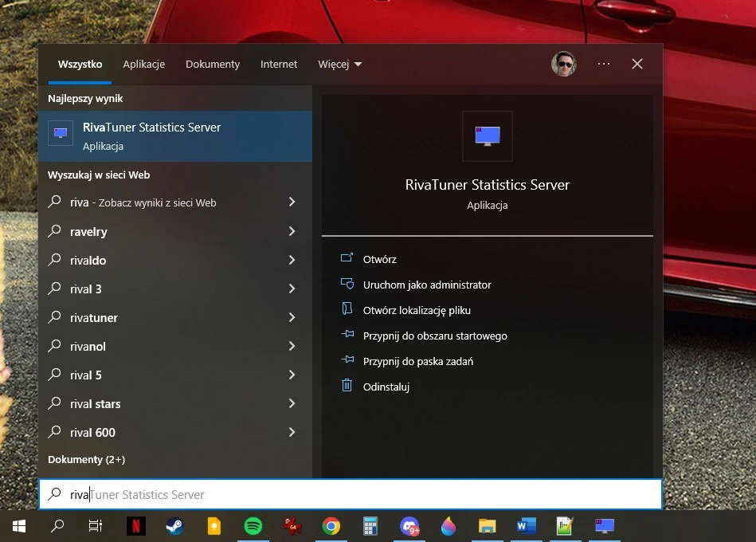Image resolution: width=756 pixels, height=542 pixels.
Task: Expand the "rival stars" suggestion chevron
Action: coord(292,404)
